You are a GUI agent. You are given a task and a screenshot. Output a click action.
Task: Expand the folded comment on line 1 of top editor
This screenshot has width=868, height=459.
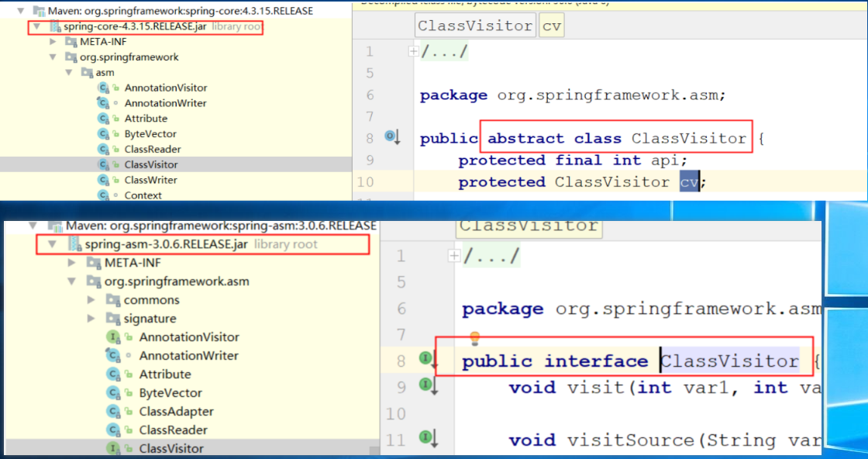tap(413, 51)
